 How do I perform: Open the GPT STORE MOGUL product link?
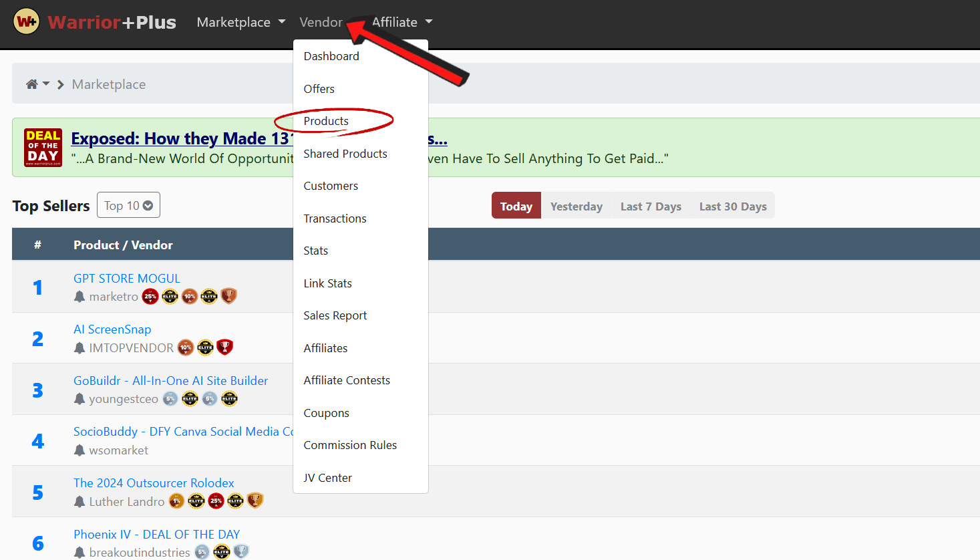pyautogui.click(x=127, y=279)
